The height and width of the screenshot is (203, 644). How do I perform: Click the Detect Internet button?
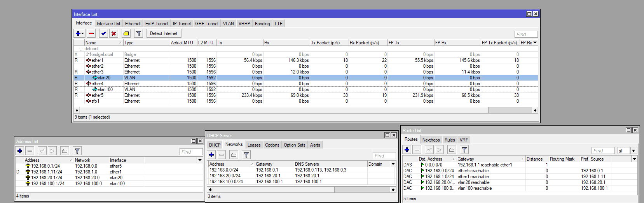click(164, 33)
